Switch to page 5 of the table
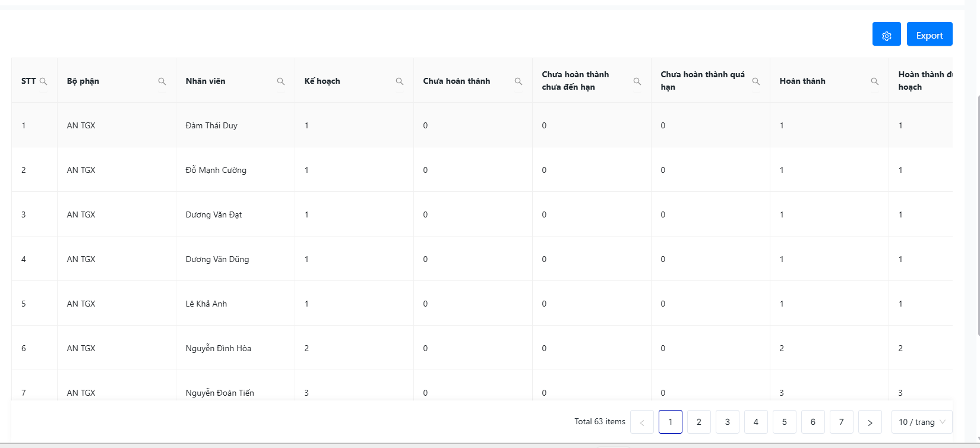 click(784, 422)
